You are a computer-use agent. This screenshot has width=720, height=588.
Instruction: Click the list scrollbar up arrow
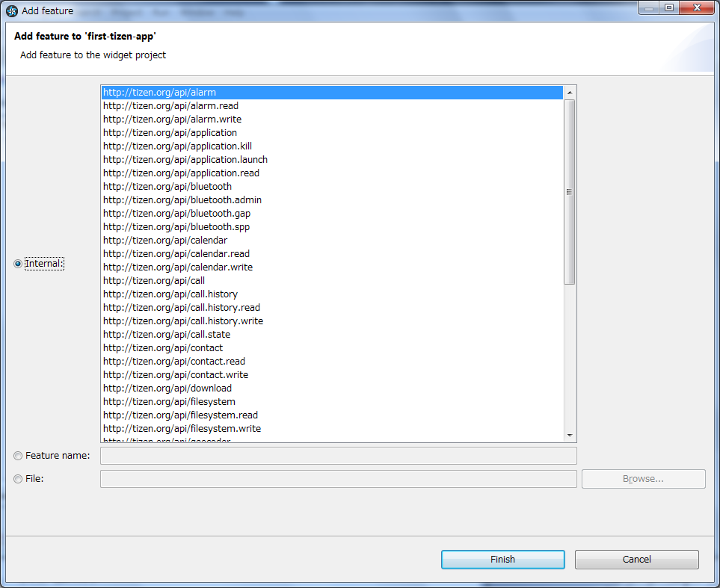point(570,93)
